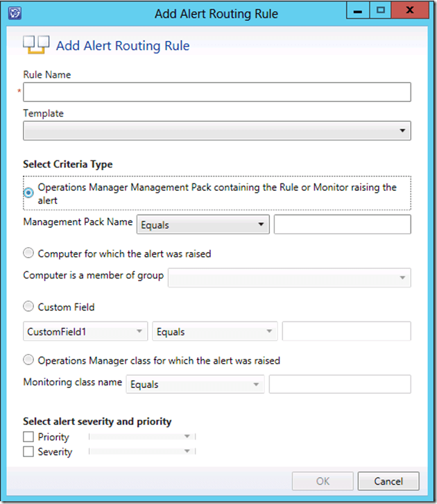Screen dimensions: 437x504
Task: Maximize the dialog window
Action: coord(380,11)
